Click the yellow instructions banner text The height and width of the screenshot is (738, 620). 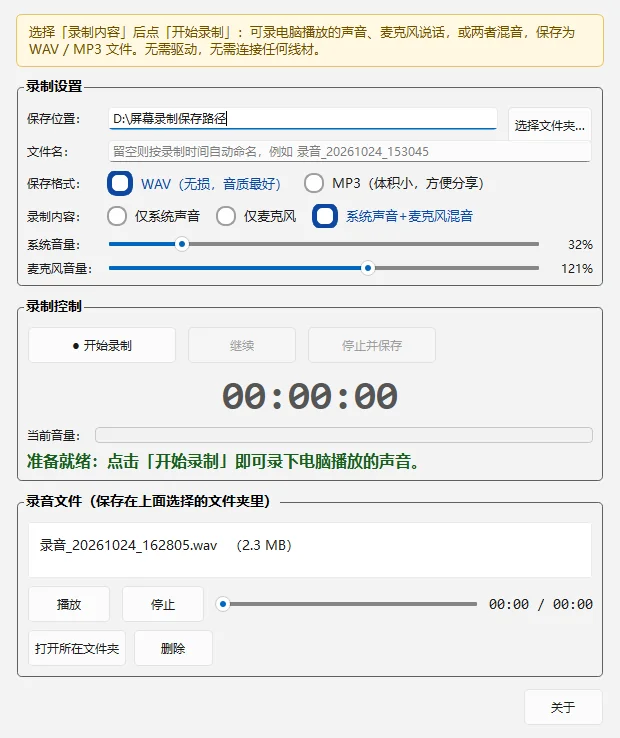click(x=302, y=40)
